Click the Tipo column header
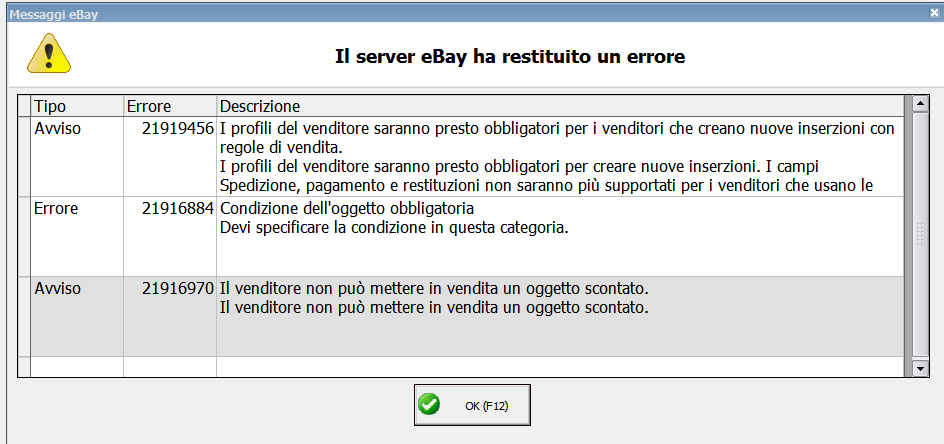Image resolution: width=944 pixels, height=444 pixels. [x=77, y=107]
